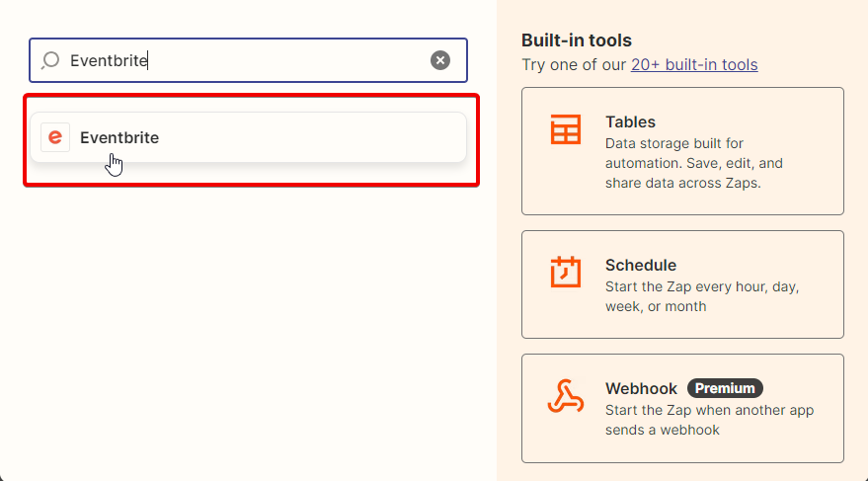Select the Eventbrite app result
868x481 pixels.
point(248,137)
